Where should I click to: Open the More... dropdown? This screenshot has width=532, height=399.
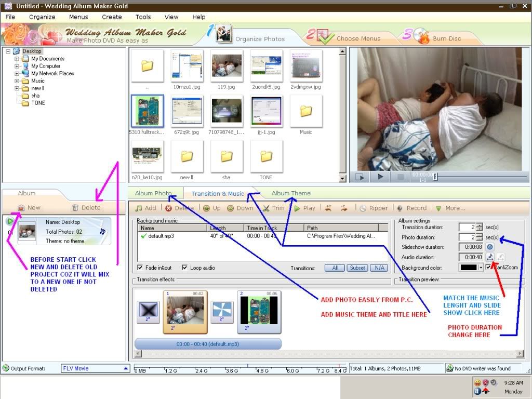[x=450, y=208]
